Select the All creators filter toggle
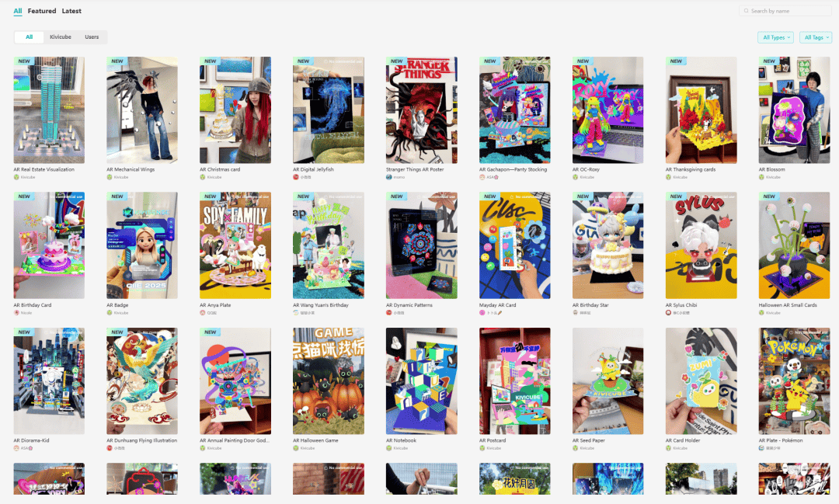The height and width of the screenshot is (504, 839). click(30, 37)
